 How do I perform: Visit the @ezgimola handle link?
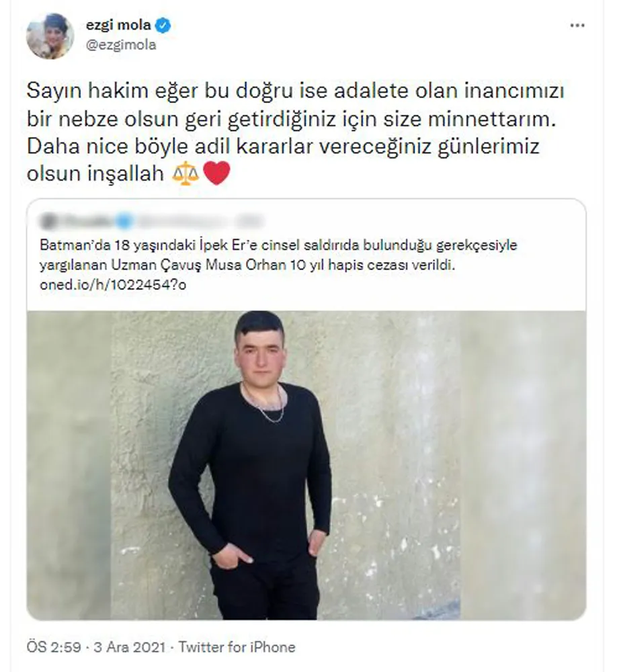pos(122,45)
